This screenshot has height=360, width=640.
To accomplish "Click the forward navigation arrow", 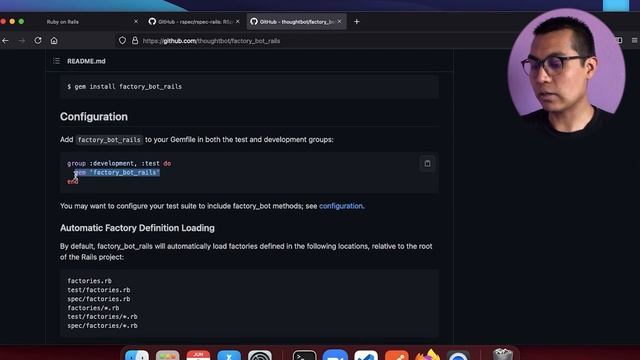I will coord(22,40).
